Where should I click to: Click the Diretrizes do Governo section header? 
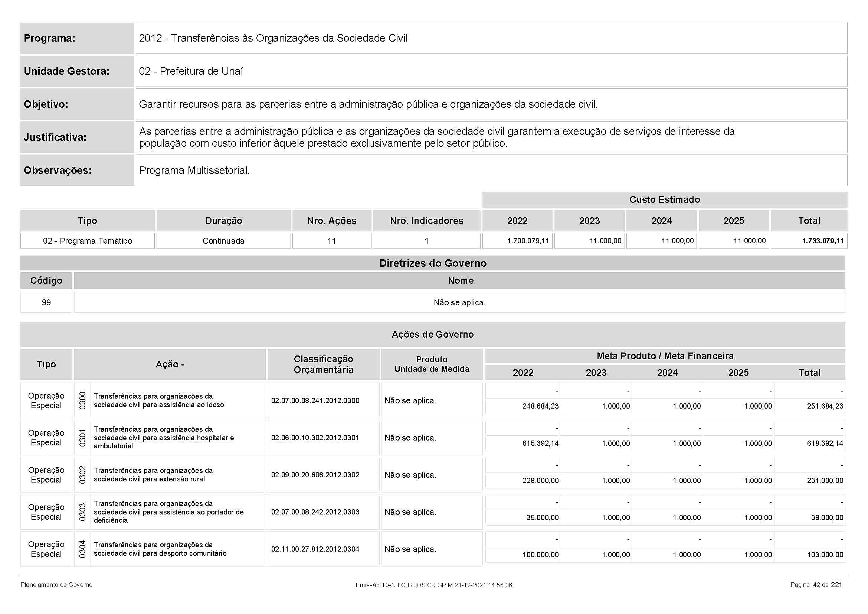tap(432, 263)
